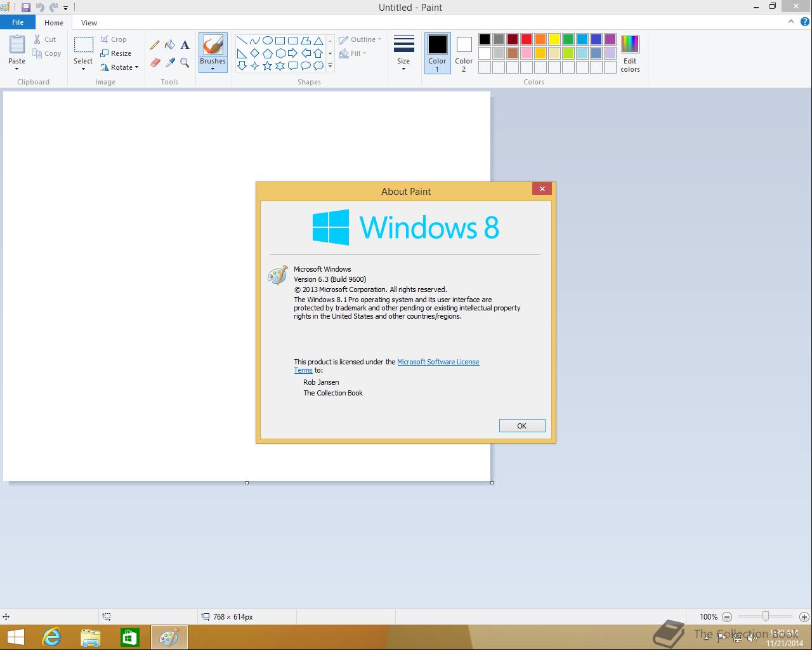Expand the Shapes gallery More arrow

[x=330, y=66]
